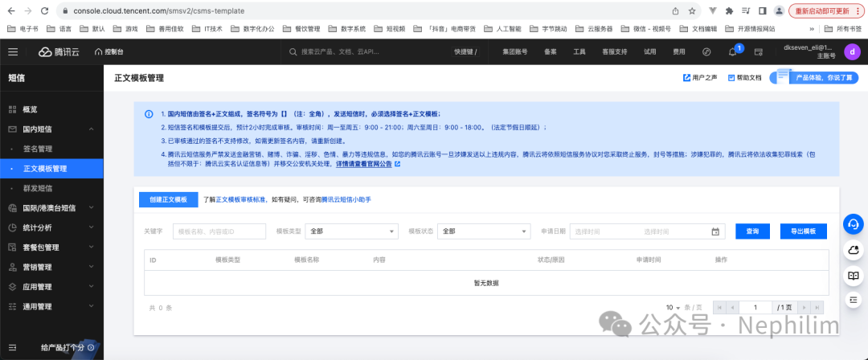Open the documentation book floating icon

pos(853,276)
